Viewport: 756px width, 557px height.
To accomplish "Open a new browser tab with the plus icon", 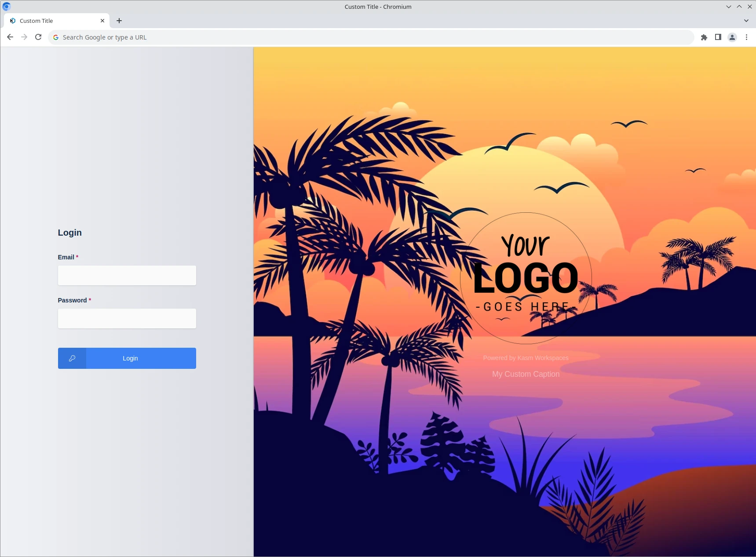I will 119,21.
